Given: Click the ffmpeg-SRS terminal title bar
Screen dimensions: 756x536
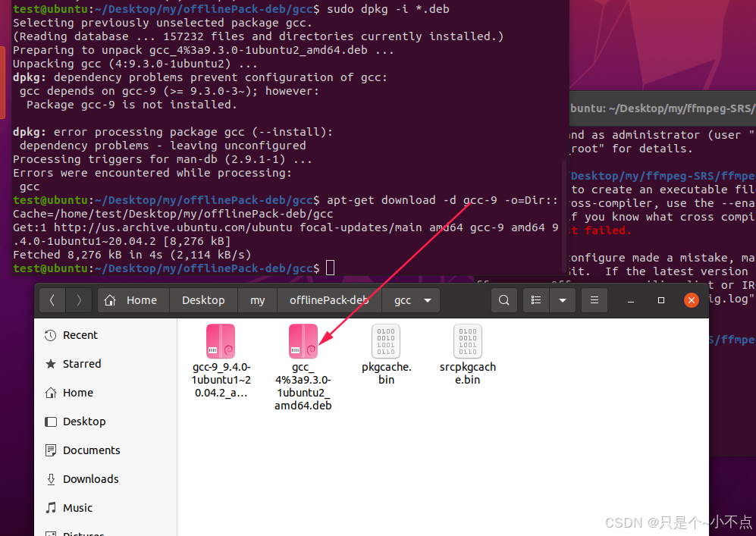Looking at the screenshot, I should (x=663, y=108).
